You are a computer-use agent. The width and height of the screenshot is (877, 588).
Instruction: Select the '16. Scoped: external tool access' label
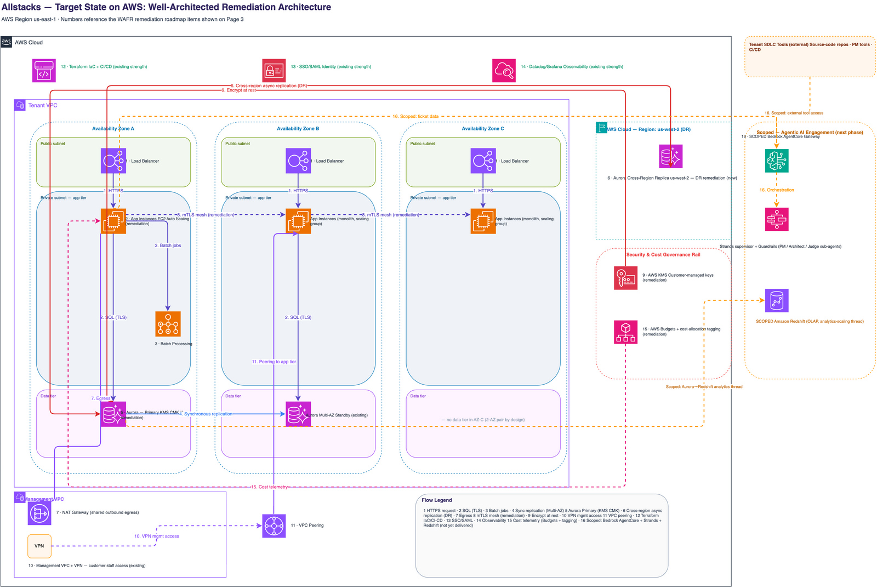pyautogui.click(x=794, y=113)
